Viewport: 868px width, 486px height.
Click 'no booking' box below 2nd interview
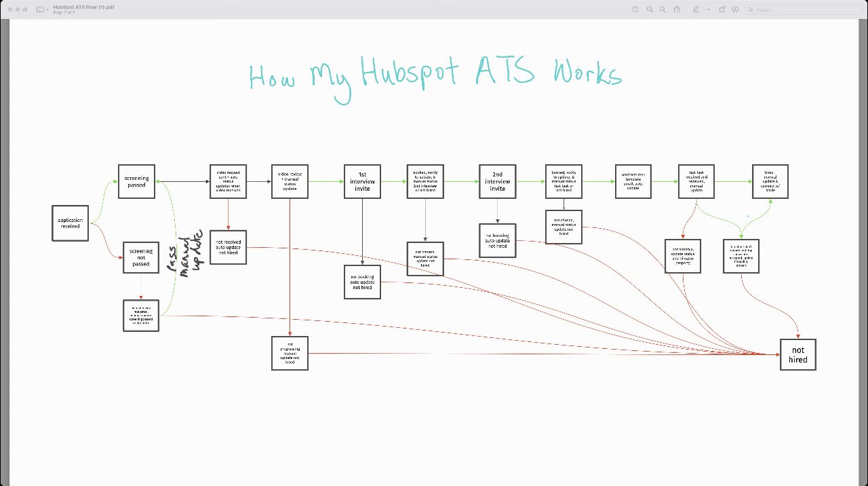coord(497,241)
